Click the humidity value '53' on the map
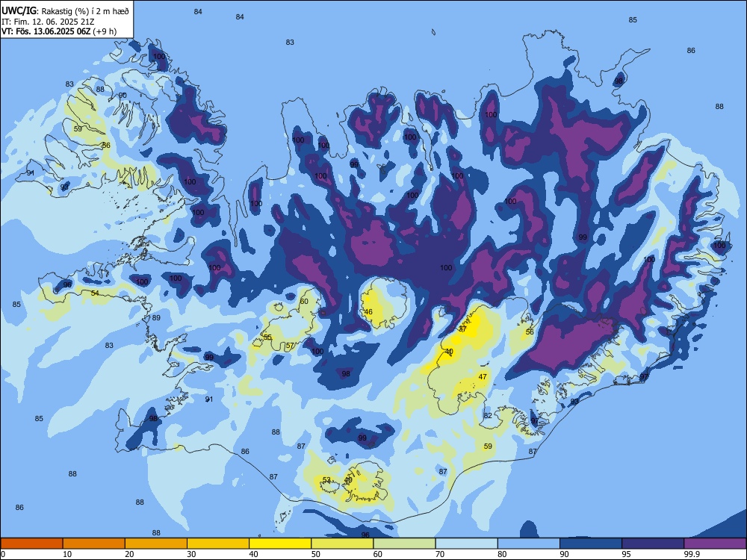Screen dimensions: 747x560 [x=327, y=480]
